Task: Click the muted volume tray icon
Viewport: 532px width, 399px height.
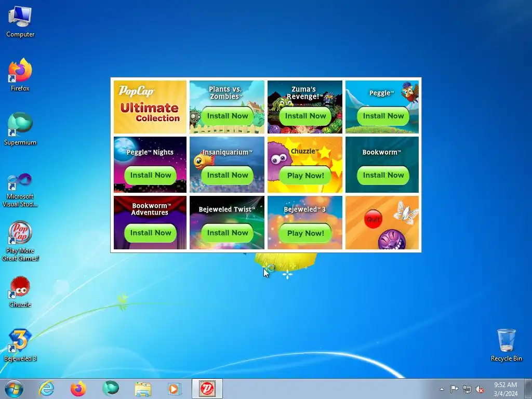Action: pos(480,389)
